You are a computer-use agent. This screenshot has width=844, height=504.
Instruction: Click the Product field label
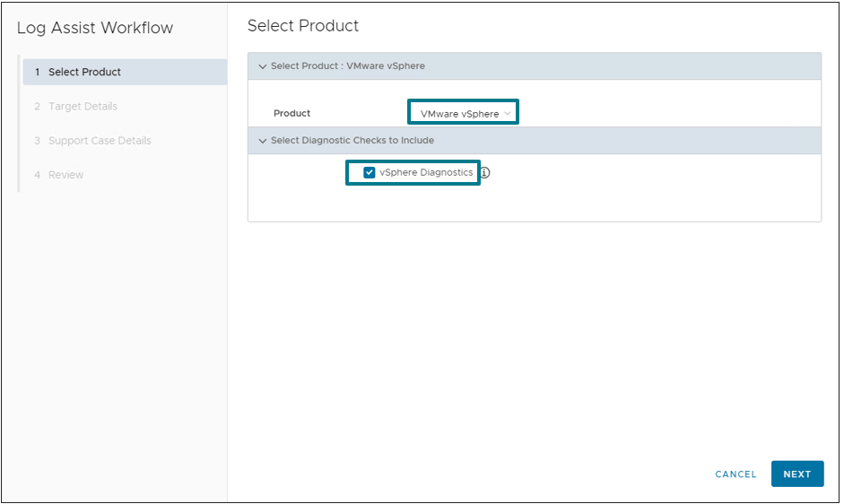(292, 114)
